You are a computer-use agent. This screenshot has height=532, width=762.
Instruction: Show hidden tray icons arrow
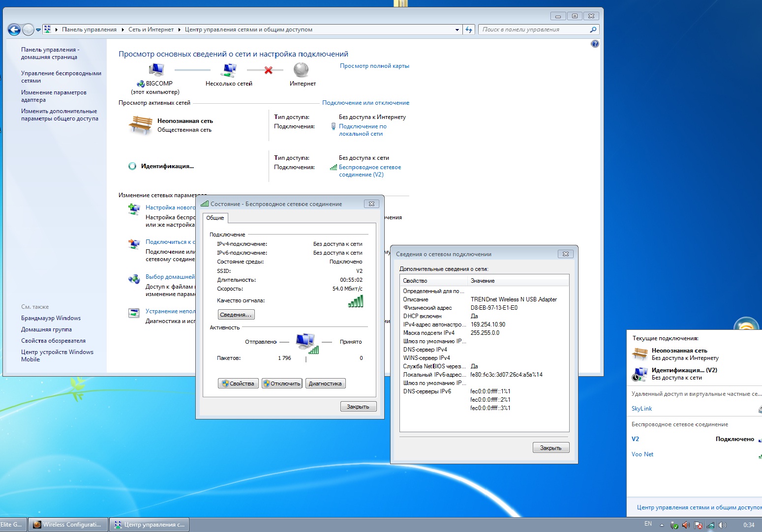tap(662, 525)
